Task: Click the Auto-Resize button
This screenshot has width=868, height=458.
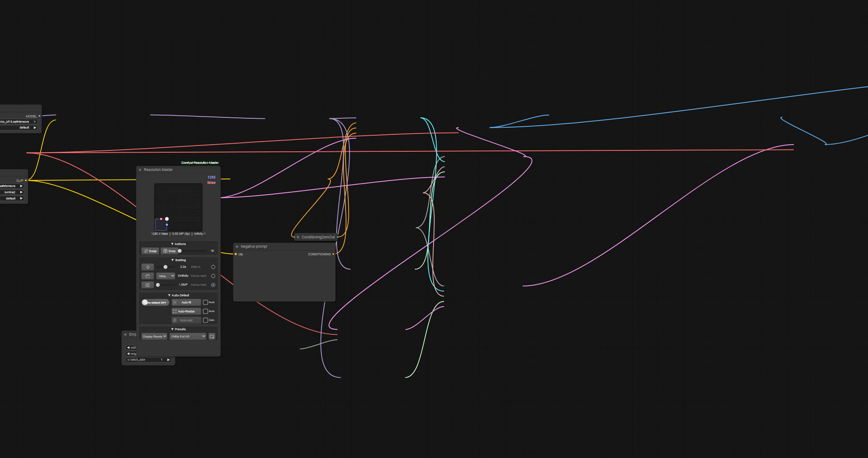Action: 186,311
